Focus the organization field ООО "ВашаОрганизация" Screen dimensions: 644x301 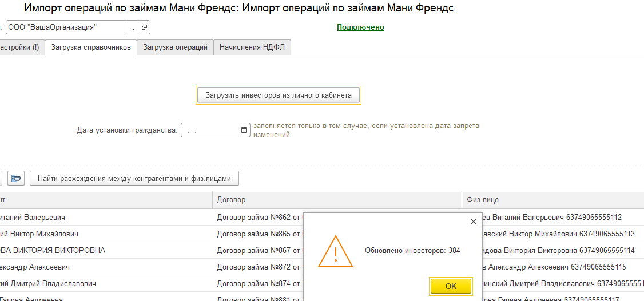(x=66, y=27)
